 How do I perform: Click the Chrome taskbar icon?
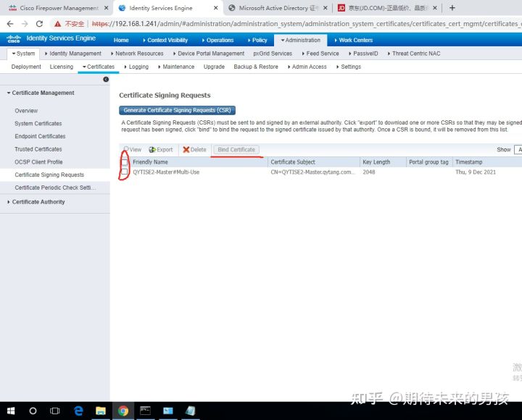tap(123, 411)
